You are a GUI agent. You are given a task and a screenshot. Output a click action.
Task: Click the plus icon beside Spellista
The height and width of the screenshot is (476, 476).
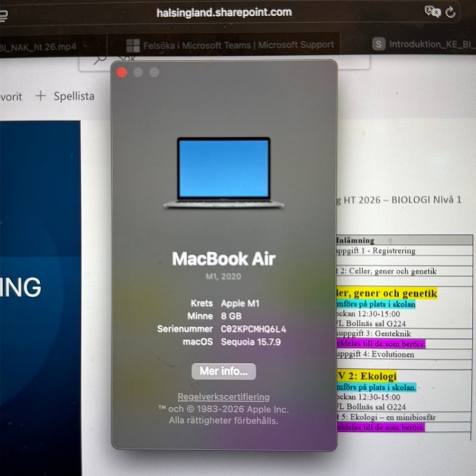tap(40, 96)
